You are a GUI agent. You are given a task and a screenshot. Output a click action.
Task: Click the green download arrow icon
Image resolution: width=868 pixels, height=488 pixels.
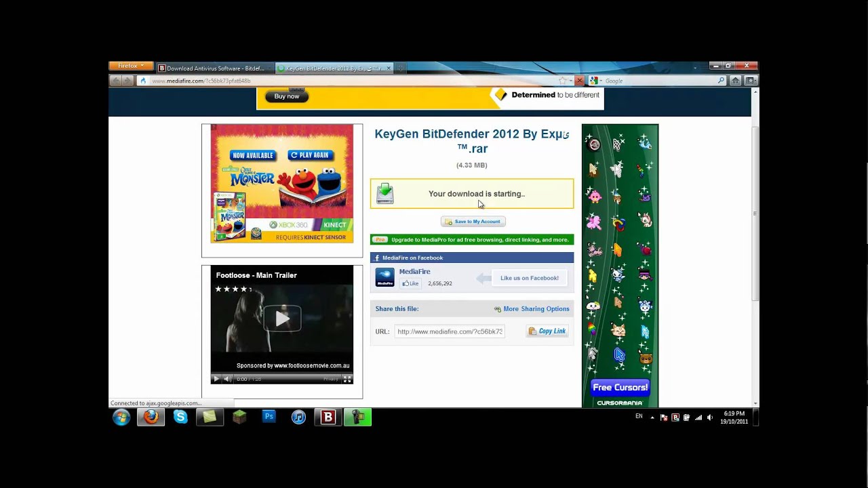[x=385, y=193]
